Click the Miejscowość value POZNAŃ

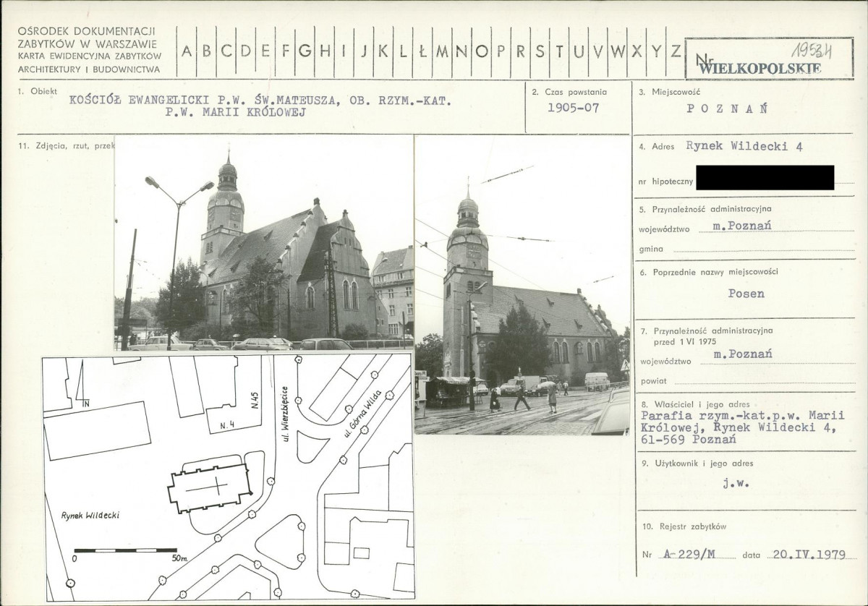click(727, 108)
